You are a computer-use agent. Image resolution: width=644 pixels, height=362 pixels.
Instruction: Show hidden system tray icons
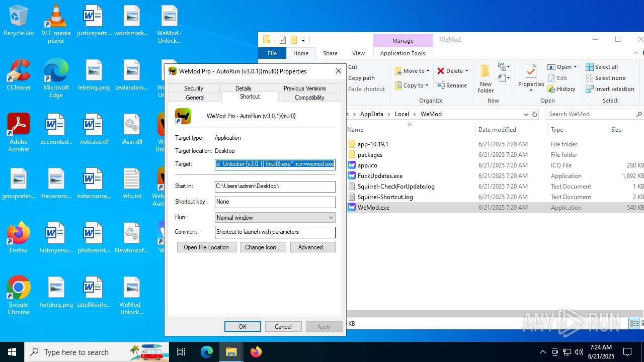(x=543, y=352)
